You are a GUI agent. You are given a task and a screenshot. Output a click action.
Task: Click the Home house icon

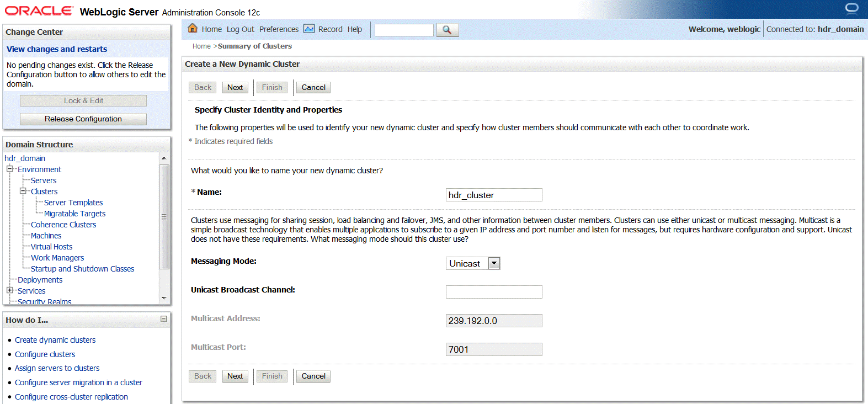[x=192, y=28]
